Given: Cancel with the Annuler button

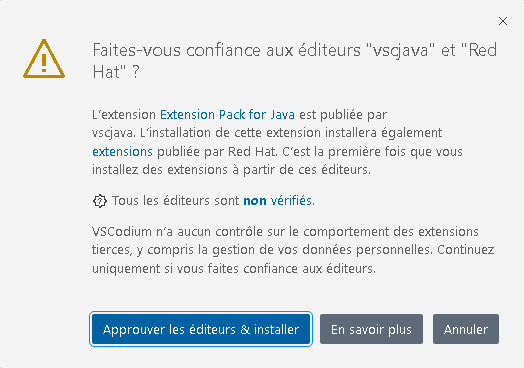Looking at the screenshot, I should coord(466,329).
